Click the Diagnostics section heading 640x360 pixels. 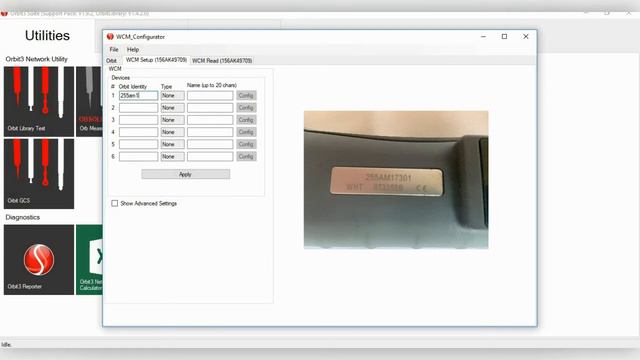tap(23, 217)
